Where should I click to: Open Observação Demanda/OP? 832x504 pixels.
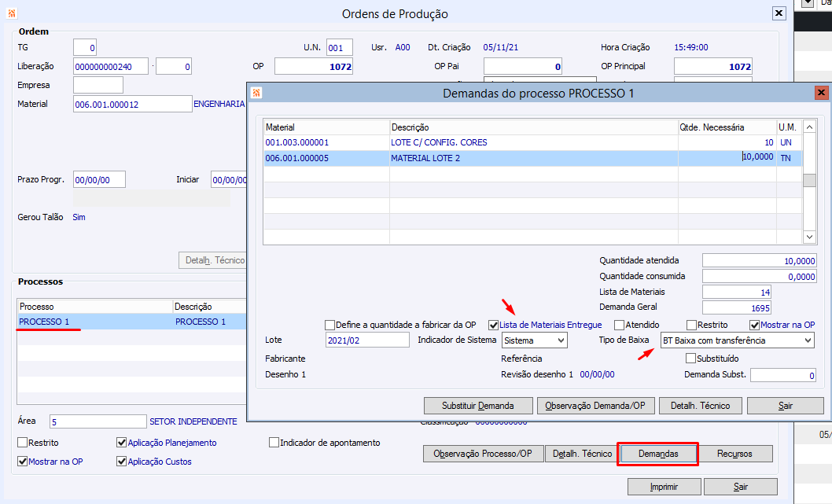point(595,405)
